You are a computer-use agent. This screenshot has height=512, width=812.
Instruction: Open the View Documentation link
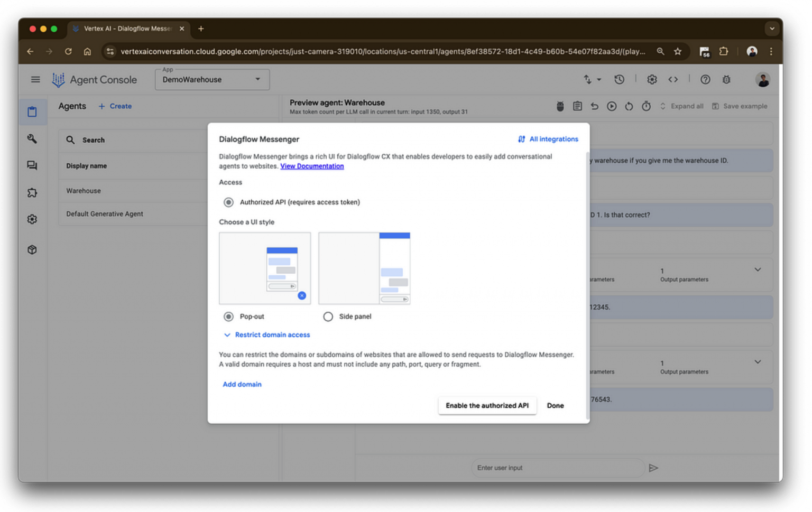(312, 166)
